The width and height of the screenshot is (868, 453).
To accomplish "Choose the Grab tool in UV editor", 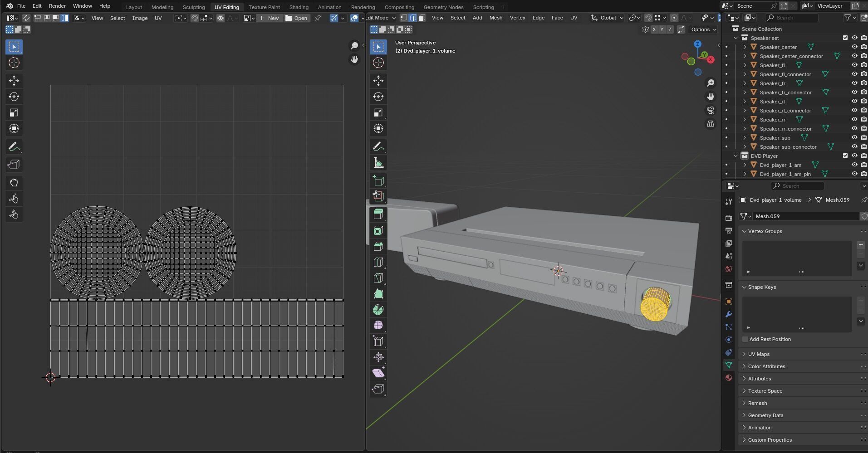I will pyautogui.click(x=14, y=183).
